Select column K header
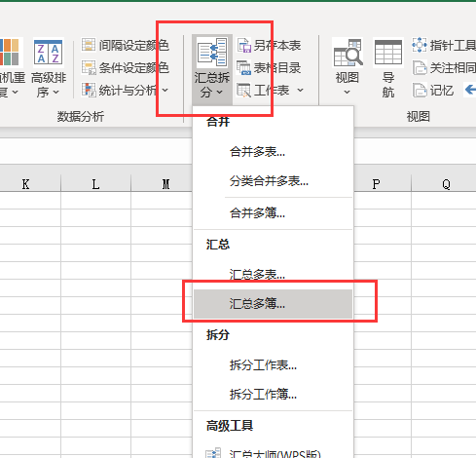Screen dimensions: 476x458 pyautogui.click(x=25, y=184)
